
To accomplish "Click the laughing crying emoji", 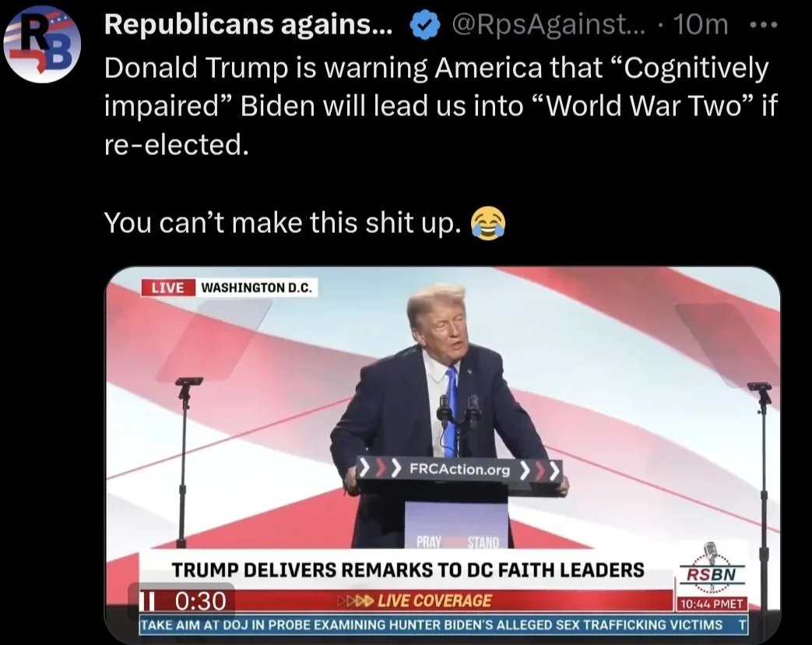I will [487, 224].
